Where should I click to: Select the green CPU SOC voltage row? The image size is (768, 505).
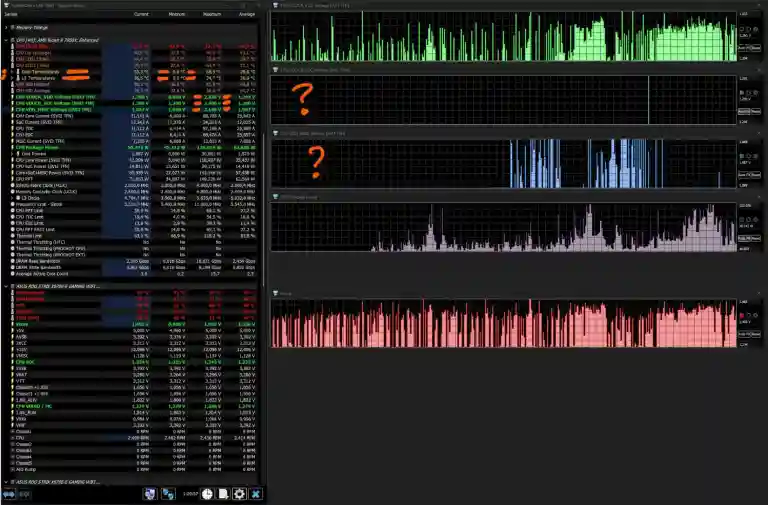[x=133, y=362]
